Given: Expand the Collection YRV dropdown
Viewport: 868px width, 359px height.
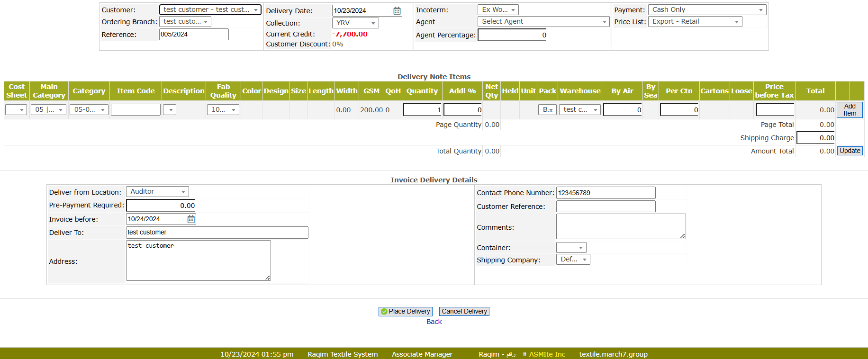Looking at the screenshot, I should (x=355, y=23).
